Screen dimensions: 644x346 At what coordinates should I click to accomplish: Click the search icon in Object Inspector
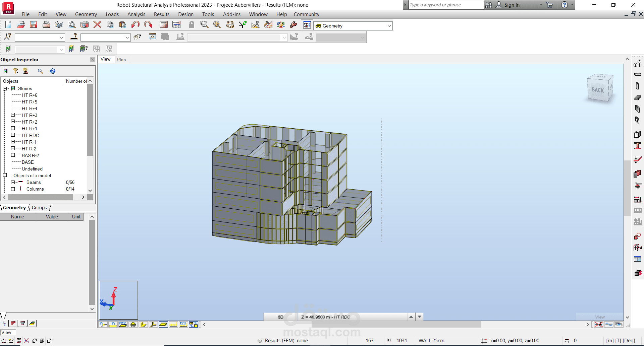click(x=41, y=71)
